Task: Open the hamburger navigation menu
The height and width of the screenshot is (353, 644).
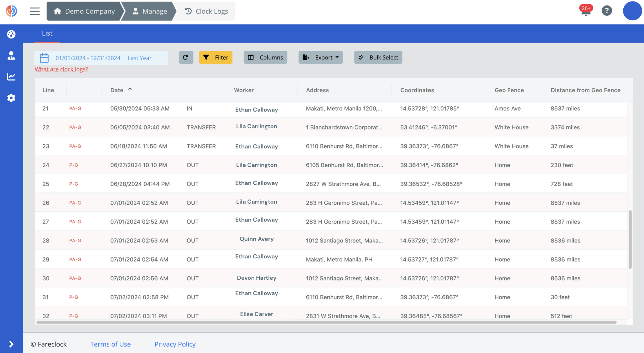Action: tap(34, 11)
